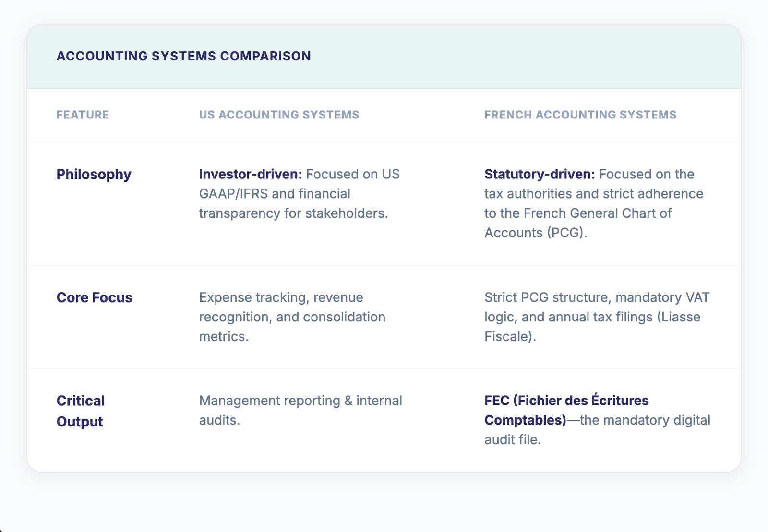Click the Philosophy row label
The width and height of the screenshot is (768, 532).
[94, 174]
